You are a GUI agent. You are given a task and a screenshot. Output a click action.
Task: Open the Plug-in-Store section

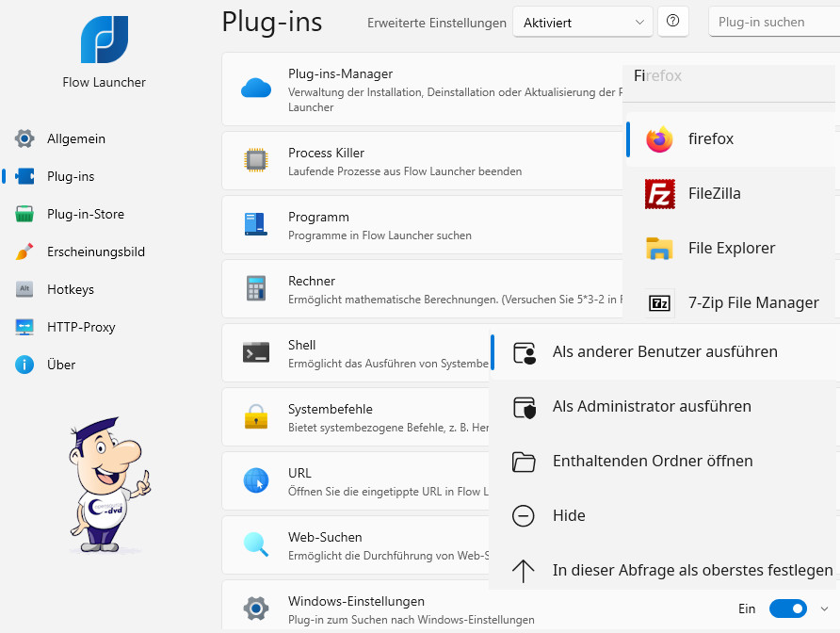click(x=85, y=214)
